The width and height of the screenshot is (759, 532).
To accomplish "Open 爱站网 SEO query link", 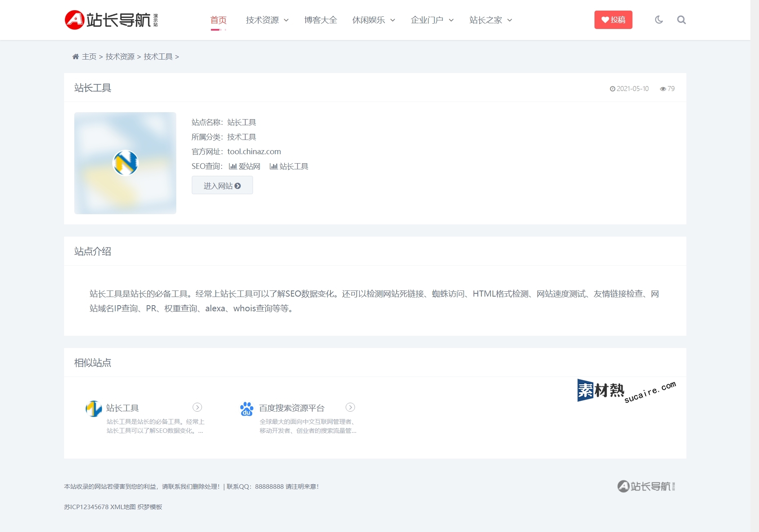I will (244, 166).
